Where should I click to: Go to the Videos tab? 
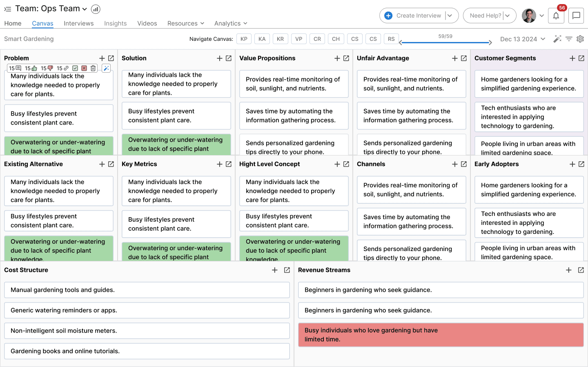147,23
